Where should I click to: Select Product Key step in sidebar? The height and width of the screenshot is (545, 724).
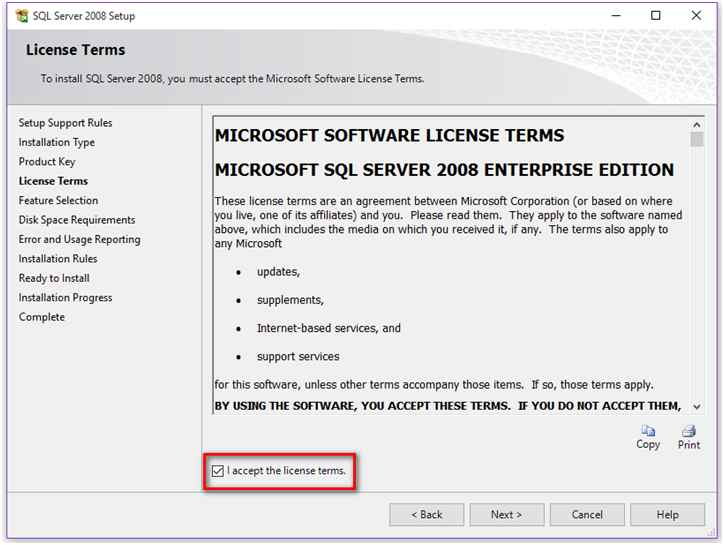47,162
